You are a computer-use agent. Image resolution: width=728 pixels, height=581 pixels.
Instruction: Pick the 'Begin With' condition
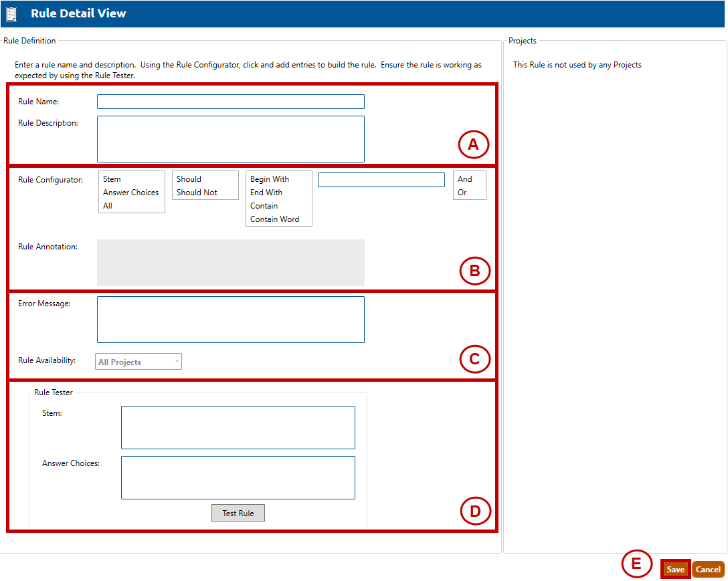click(270, 179)
